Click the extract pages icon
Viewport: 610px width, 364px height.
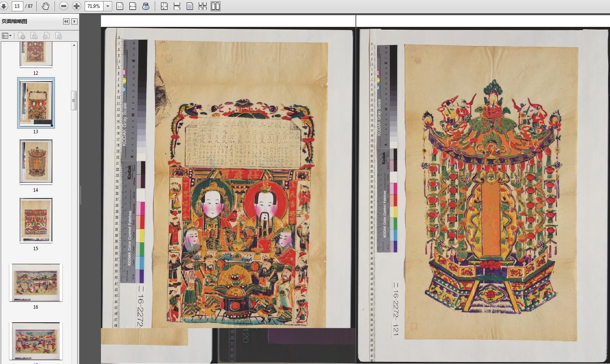click(x=34, y=36)
